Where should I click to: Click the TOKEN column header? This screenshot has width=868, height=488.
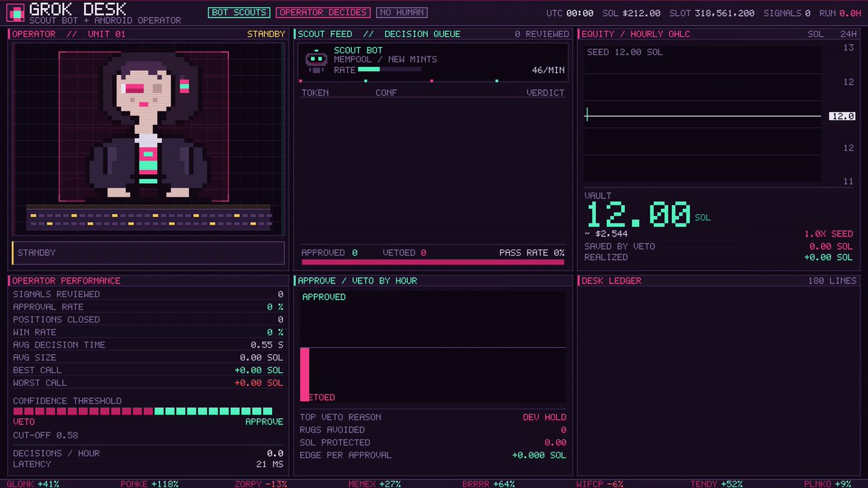point(315,93)
